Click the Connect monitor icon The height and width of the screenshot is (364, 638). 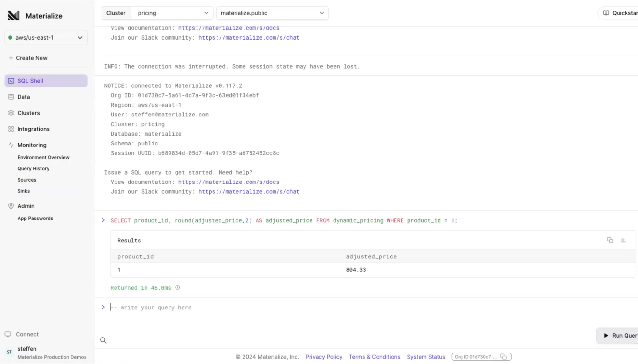pos(8,334)
